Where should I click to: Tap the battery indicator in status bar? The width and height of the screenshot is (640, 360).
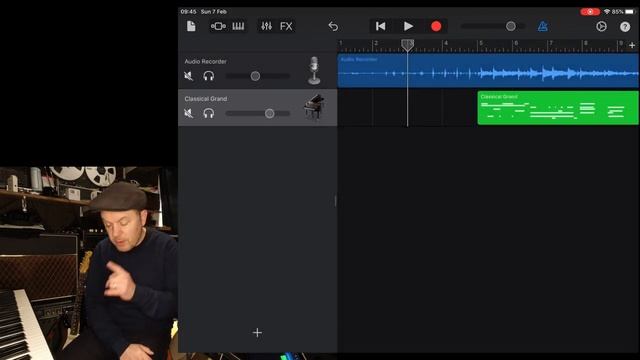click(630, 11)
